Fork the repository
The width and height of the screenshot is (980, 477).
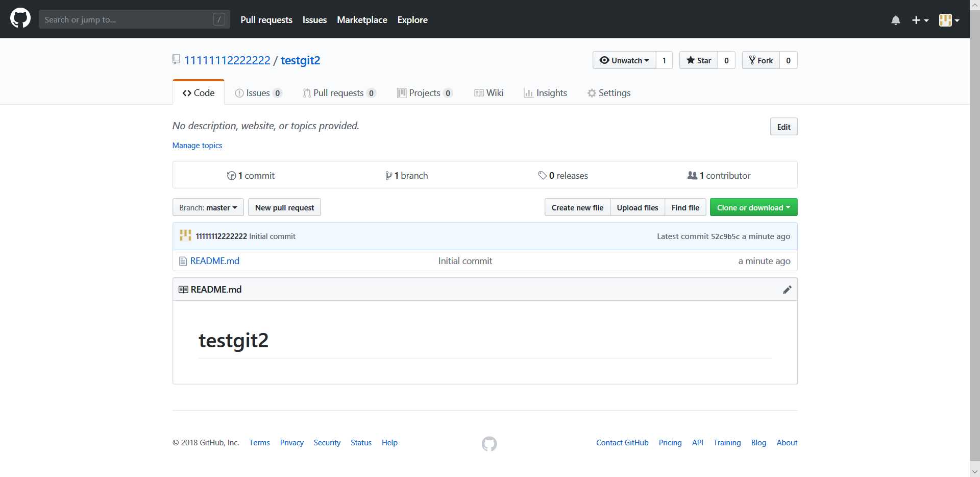pos(761,60)
